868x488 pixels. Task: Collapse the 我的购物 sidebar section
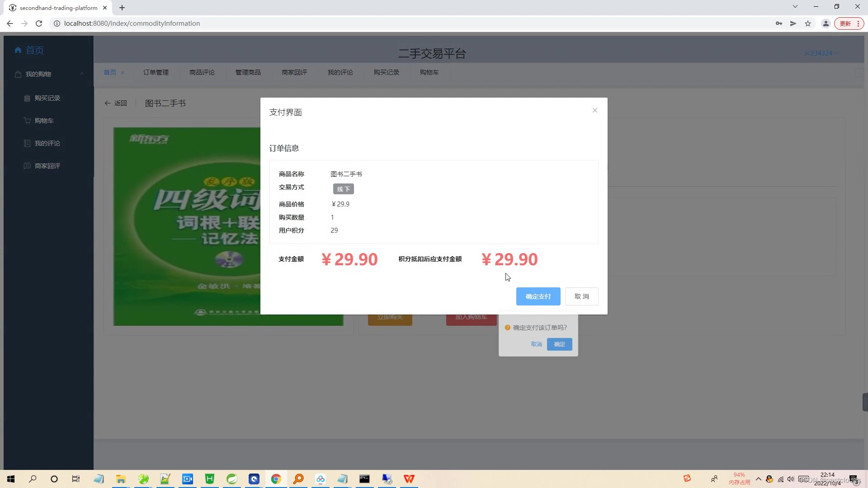(81, 74)
